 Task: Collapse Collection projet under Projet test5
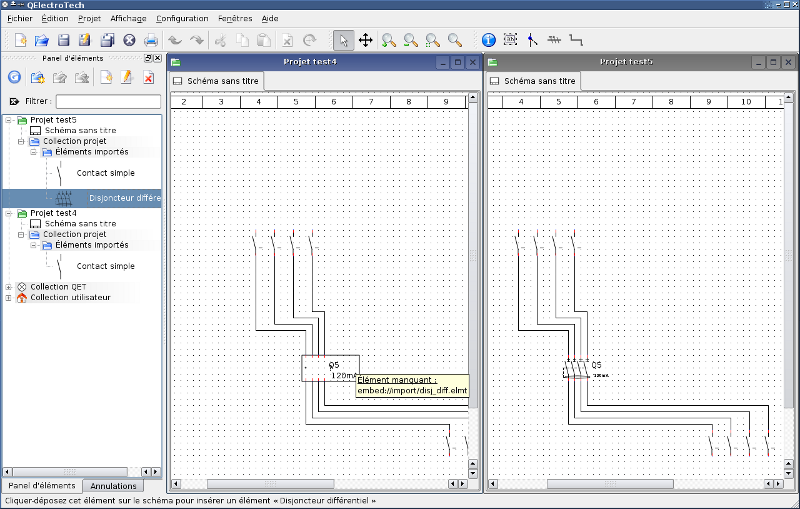[21, 141]
